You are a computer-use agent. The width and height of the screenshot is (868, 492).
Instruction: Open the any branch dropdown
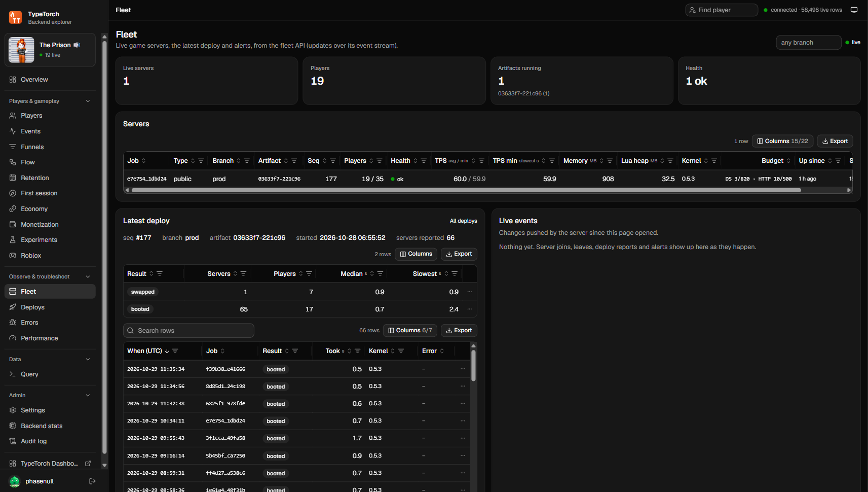[x=809, y=43]
